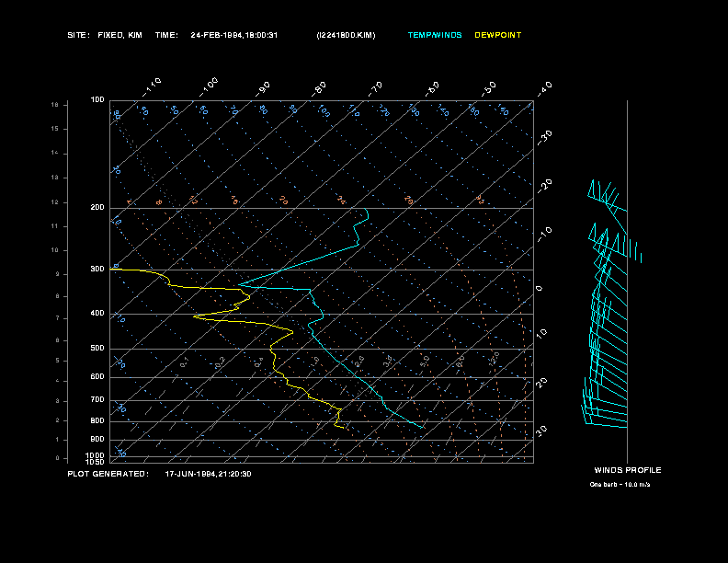Click the -20 temperature label on right edge
The width and height of the screenshot is (728, 563).
[x=545, y=186]
